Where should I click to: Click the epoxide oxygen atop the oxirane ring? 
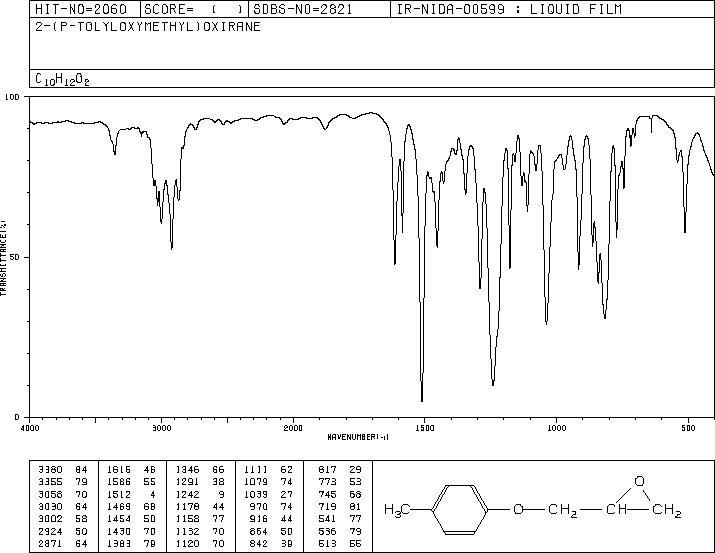pos(639,481)
